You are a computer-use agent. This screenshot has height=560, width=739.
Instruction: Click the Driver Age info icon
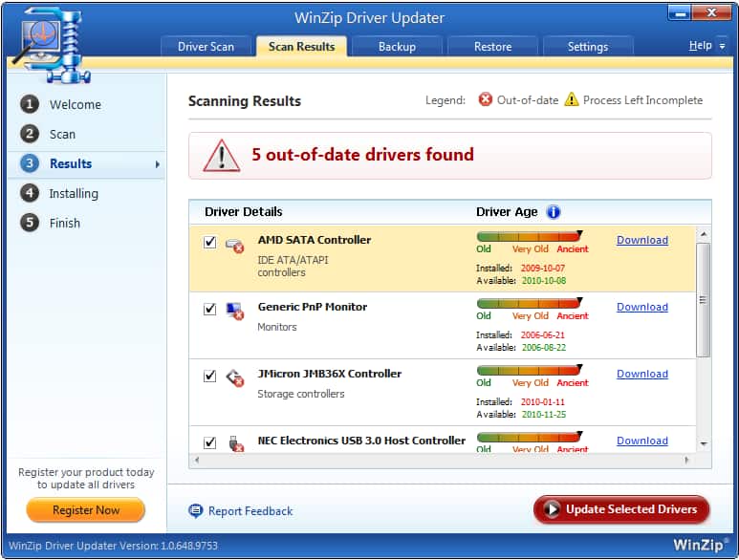[554, 212]
